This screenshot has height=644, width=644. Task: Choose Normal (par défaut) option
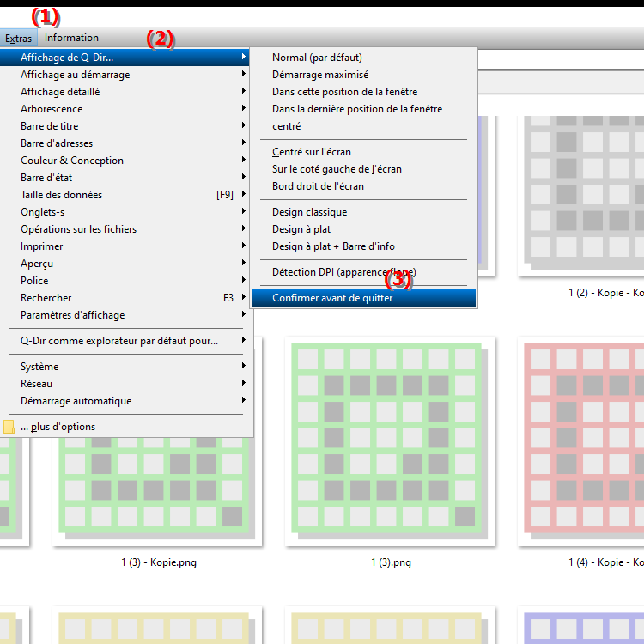364,58
